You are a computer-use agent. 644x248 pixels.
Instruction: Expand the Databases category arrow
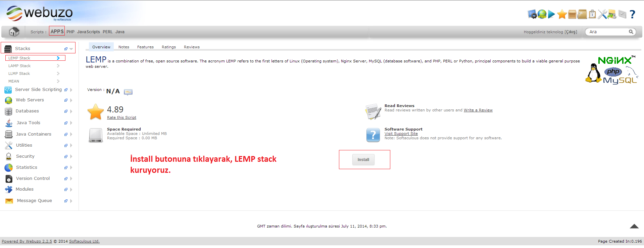(x=71, y=111)
